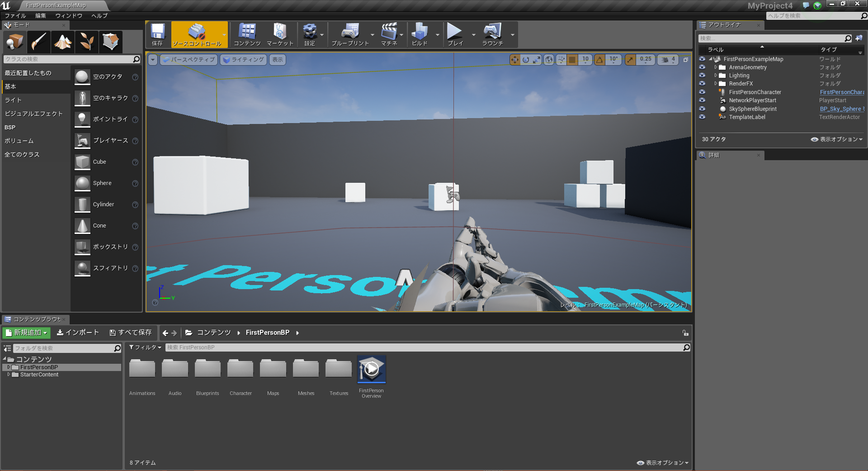
Task: Click the 保存 (Save) toolbar icon
Action: 157,34
